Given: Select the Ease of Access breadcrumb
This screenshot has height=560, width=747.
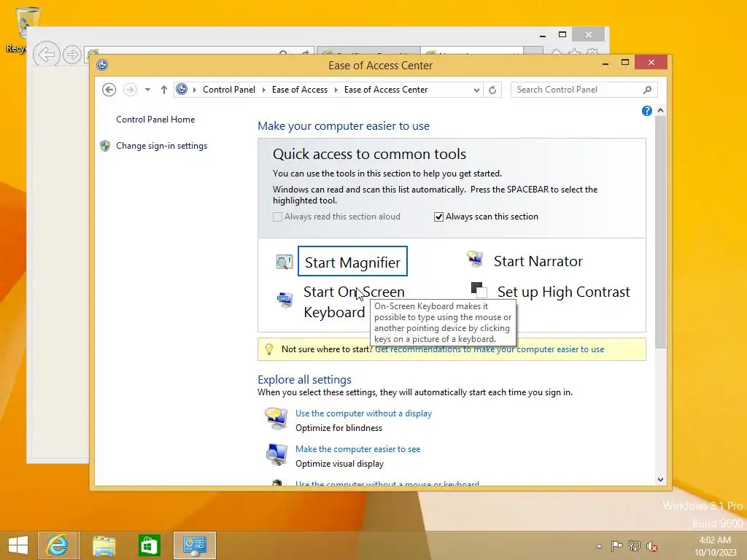Looking at the screenshot, I should [x=300, y=90].
